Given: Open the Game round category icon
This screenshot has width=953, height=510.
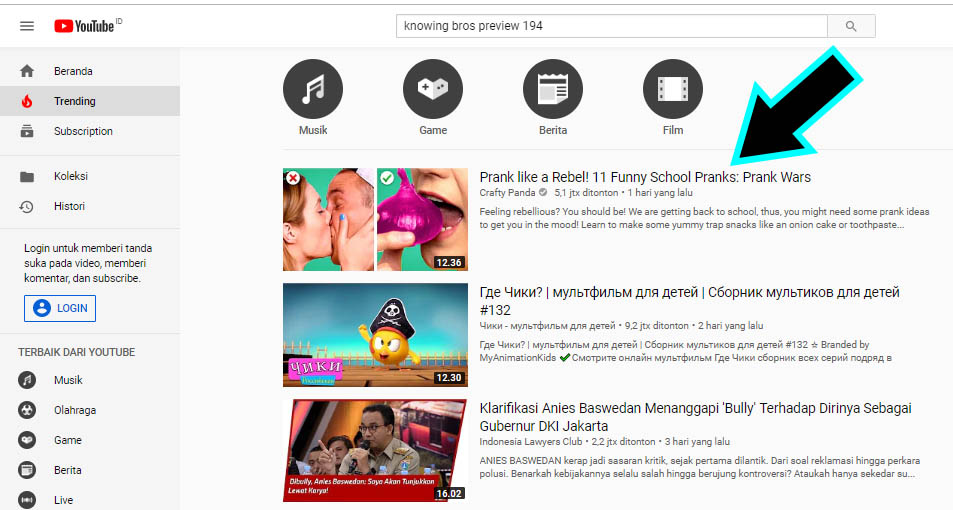Looking at the screenshot, I should point(433,89).
